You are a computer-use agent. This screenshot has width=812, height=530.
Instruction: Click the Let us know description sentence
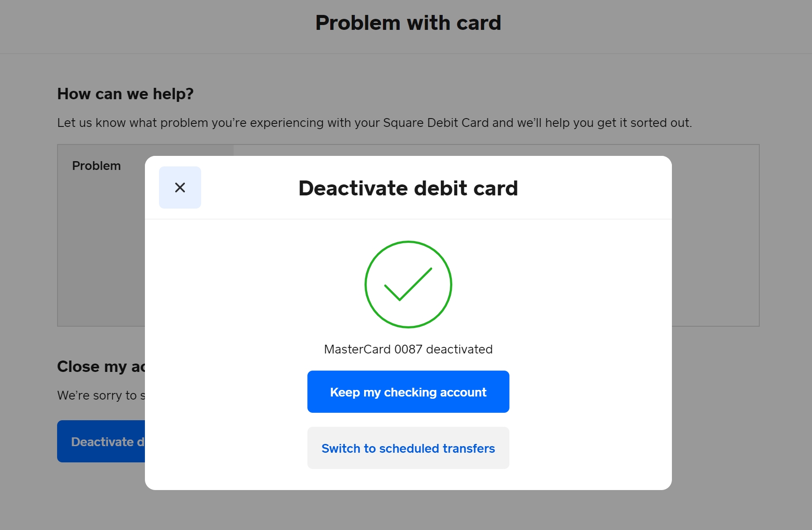(374, 123)
